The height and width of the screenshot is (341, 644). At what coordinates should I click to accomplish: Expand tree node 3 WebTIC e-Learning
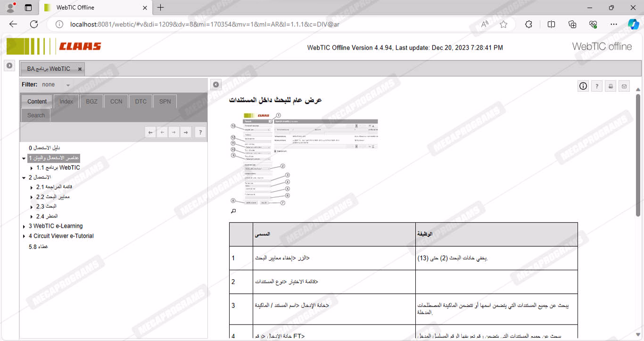click(24, 226)
